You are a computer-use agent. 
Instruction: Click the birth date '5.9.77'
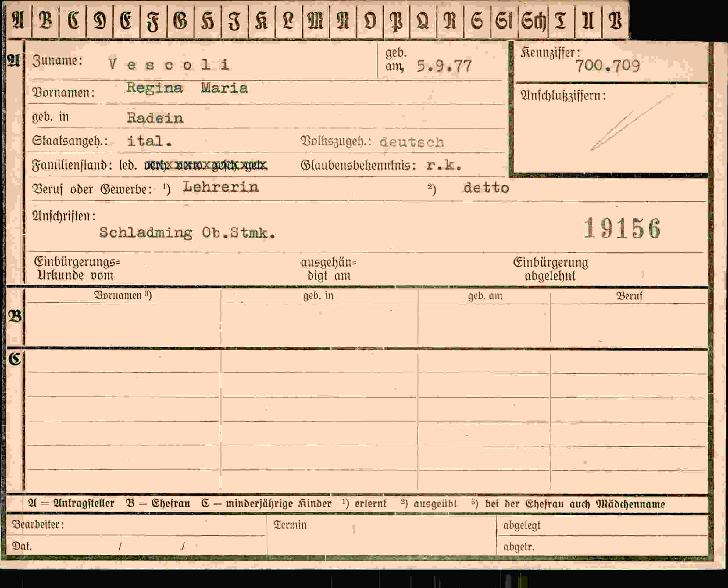pyautogui.click(x=444, y=66)
